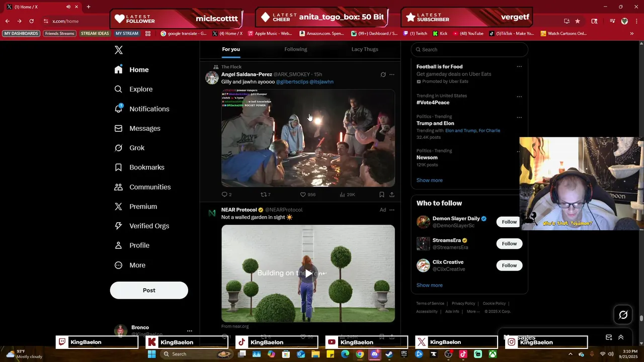Bookmark this page star icon
This screenshot has height=362, width=644.
point(578,21)
